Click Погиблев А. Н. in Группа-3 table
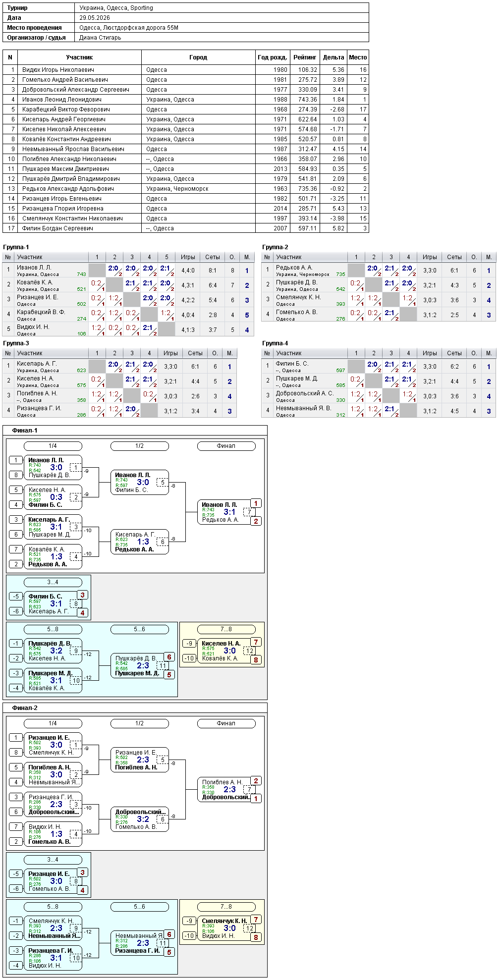This screenshot has width=501, height=980. tap(37, 393)
